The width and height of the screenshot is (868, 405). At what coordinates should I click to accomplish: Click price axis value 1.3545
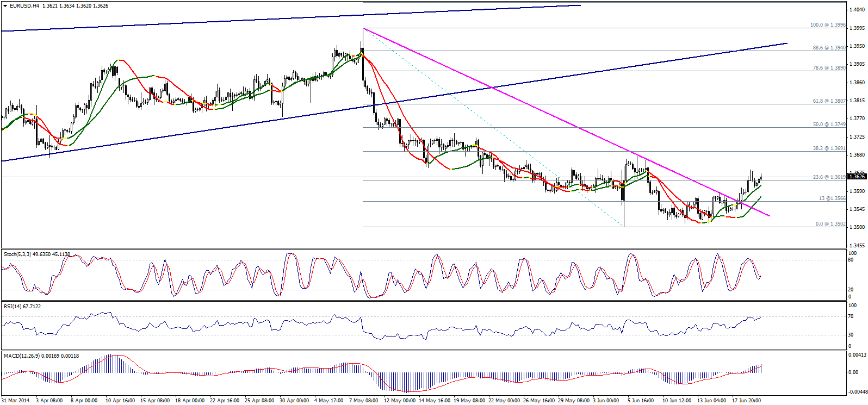click(x=858, y=209)
